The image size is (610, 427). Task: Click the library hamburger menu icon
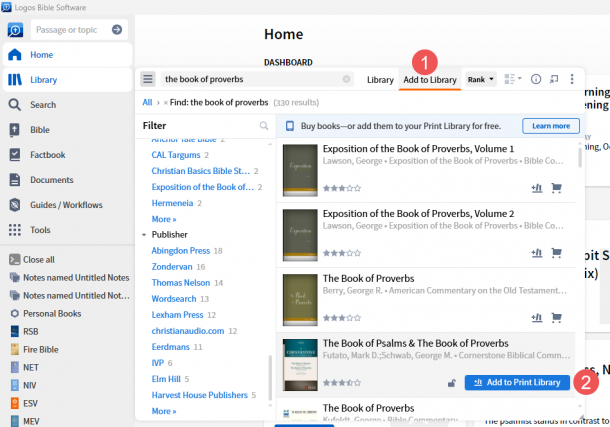(x=148, y=79)
